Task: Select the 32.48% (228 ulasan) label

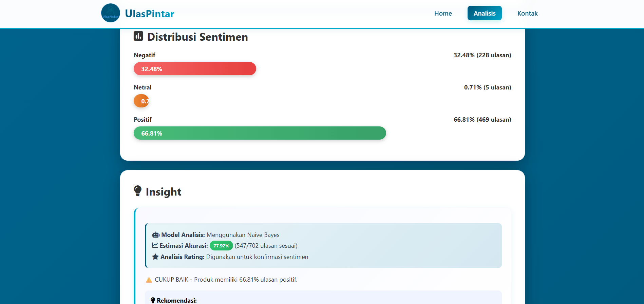Action: click(x=482, y=55)
